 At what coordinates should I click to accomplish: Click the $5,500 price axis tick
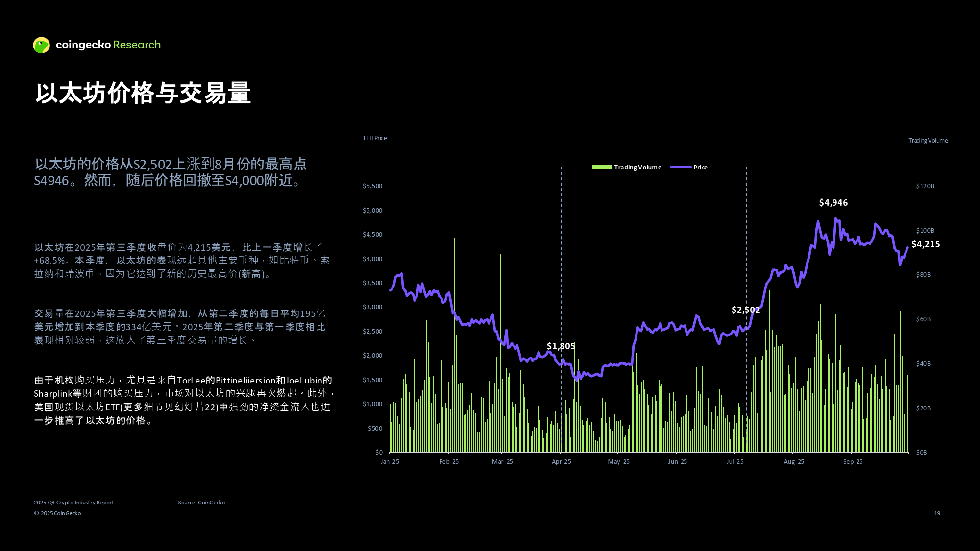click(372, 186)
